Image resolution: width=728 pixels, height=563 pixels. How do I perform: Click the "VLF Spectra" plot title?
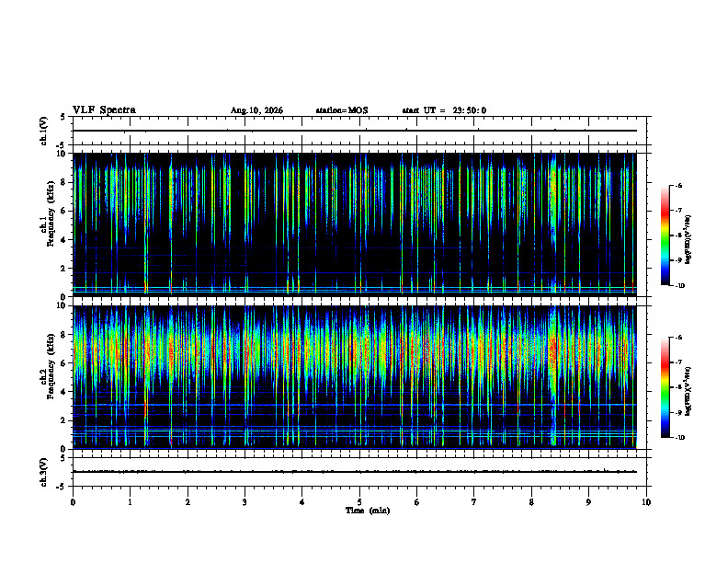pyautogui.click(x=104, y=110)
